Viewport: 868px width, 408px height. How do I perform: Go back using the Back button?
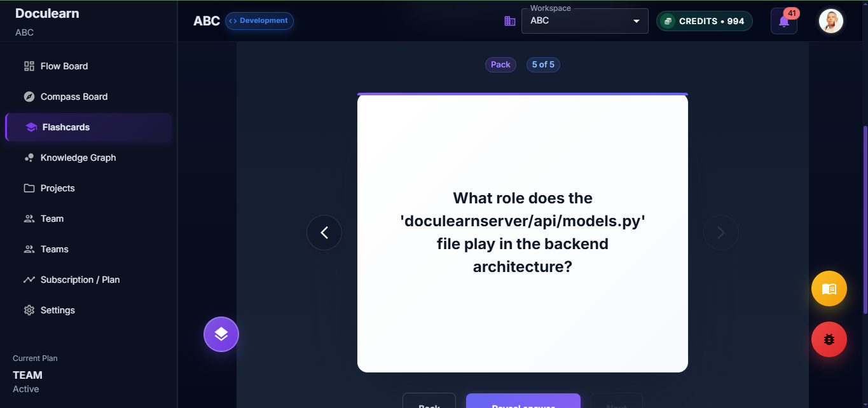coord(429,403)
